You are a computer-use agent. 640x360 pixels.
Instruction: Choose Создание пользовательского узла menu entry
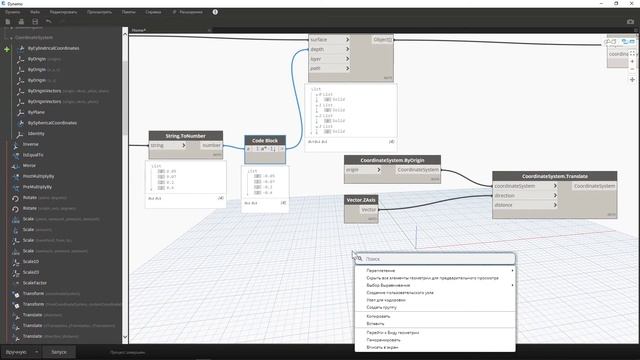click(400, 293)
